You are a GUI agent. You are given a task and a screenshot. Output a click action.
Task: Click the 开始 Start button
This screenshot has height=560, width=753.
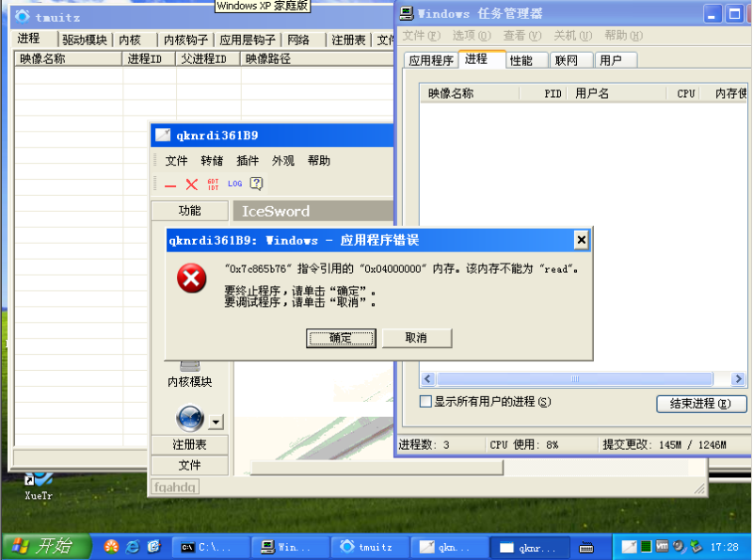click(x=46, y=547)
